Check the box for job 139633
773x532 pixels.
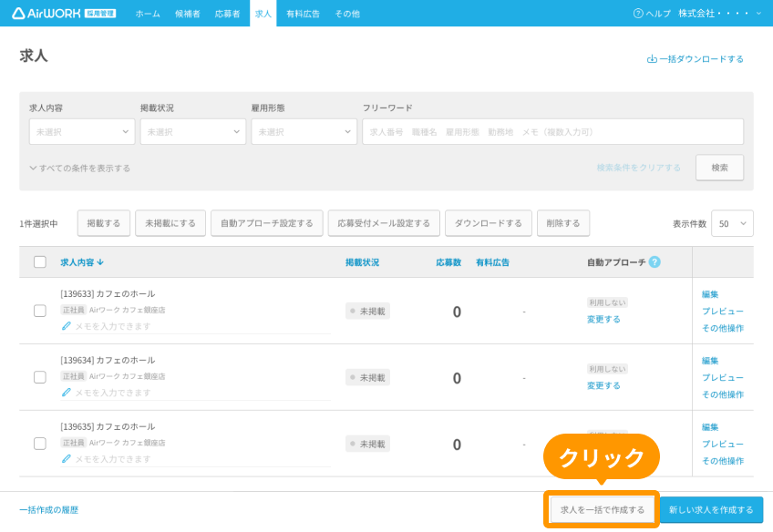[40, 311]
